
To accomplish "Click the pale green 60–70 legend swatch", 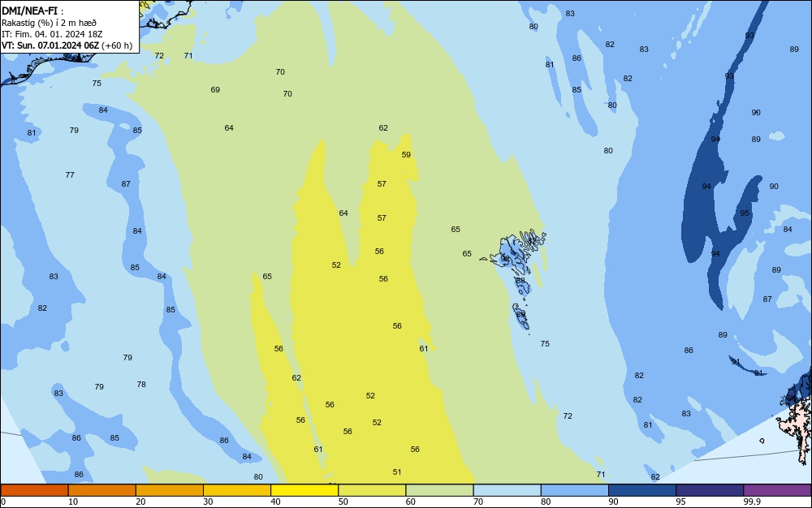I will pos(439,490).
